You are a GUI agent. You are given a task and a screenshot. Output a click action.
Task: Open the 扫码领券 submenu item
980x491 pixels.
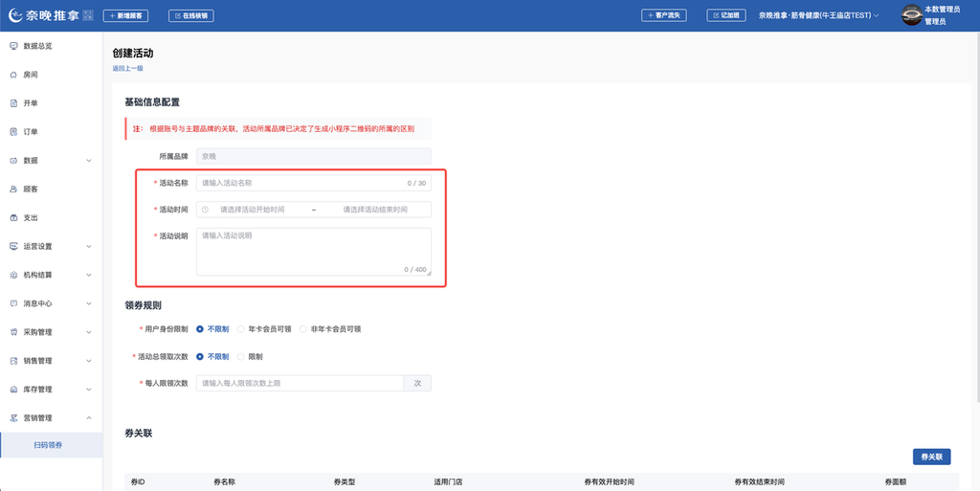[48, 445]
